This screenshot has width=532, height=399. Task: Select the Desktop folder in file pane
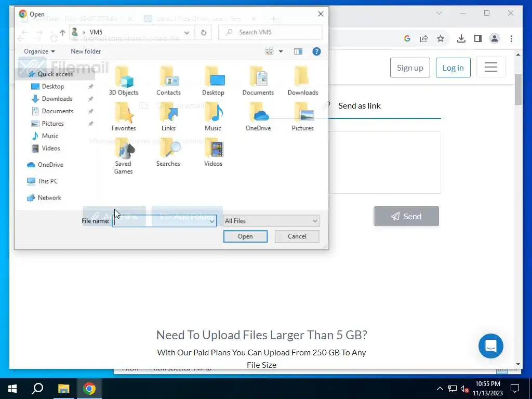point(213,81)
